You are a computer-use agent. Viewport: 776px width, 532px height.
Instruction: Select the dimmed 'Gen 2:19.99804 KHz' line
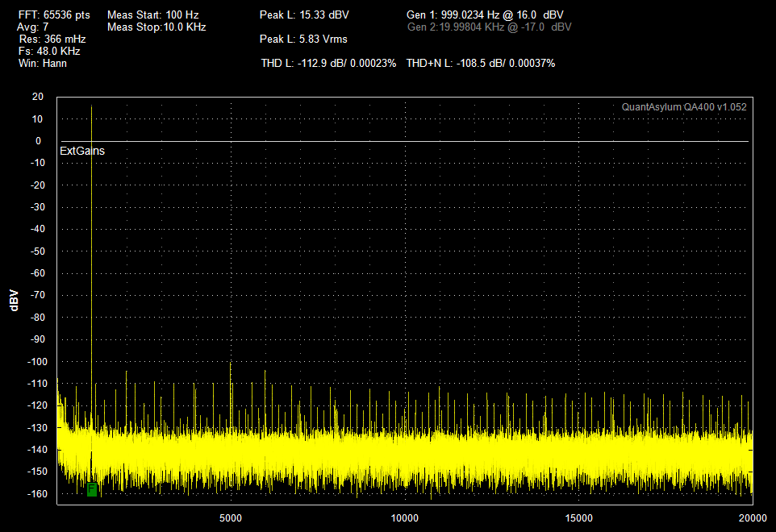point(490,27)
